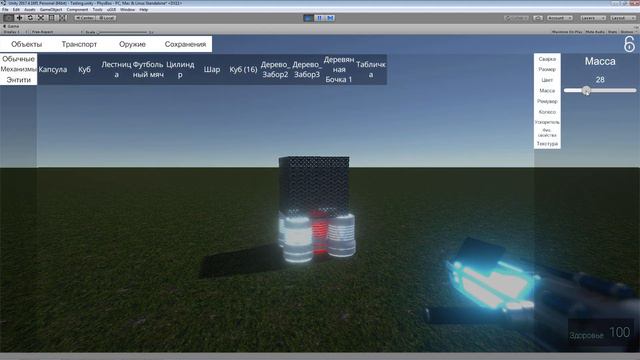The width and height of the screenshot is (640, 360).
Task: Spawn the Куб (16) object
Action: 243,69
